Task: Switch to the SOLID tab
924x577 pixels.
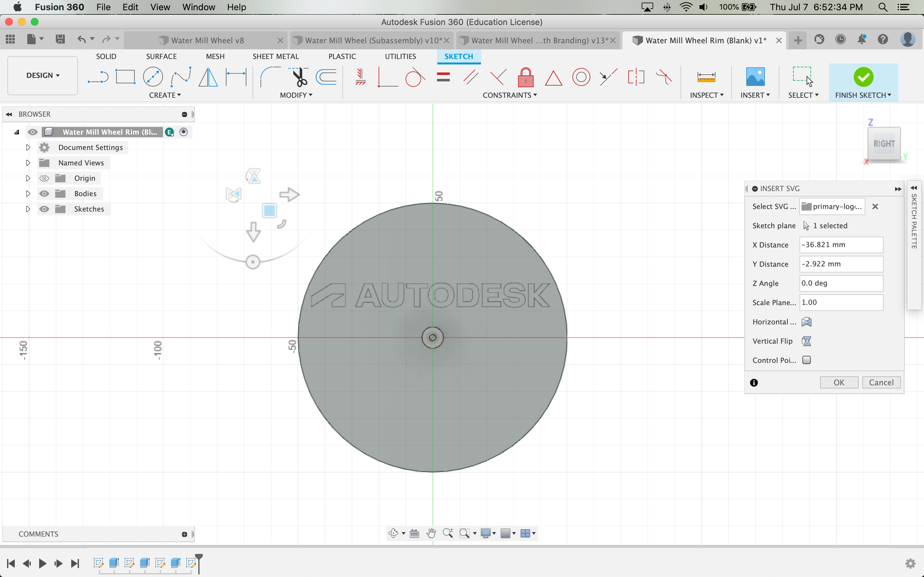Action: (106, 56)
